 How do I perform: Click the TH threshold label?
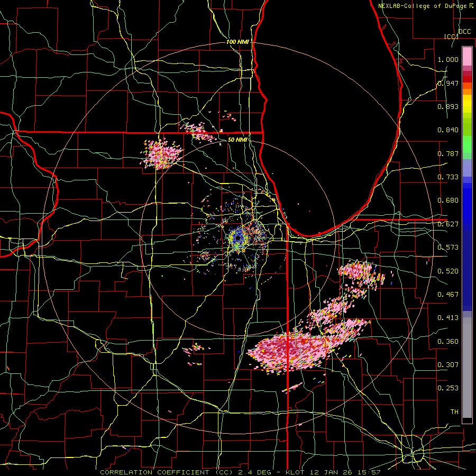click(454, 412)
